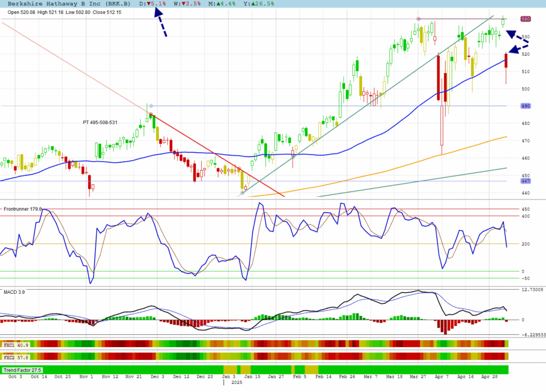Click the Jan 15 date on the time axis
The image size is (546, 392).
[252, 377]
